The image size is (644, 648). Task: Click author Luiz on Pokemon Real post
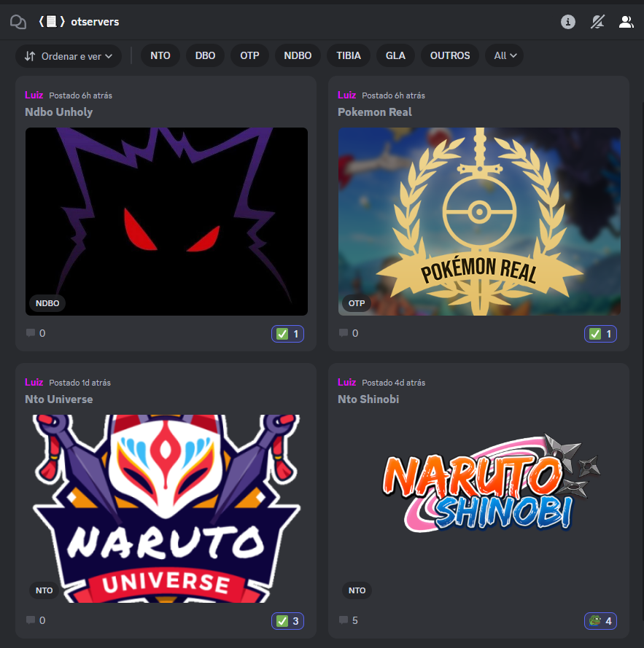point(346,95)
